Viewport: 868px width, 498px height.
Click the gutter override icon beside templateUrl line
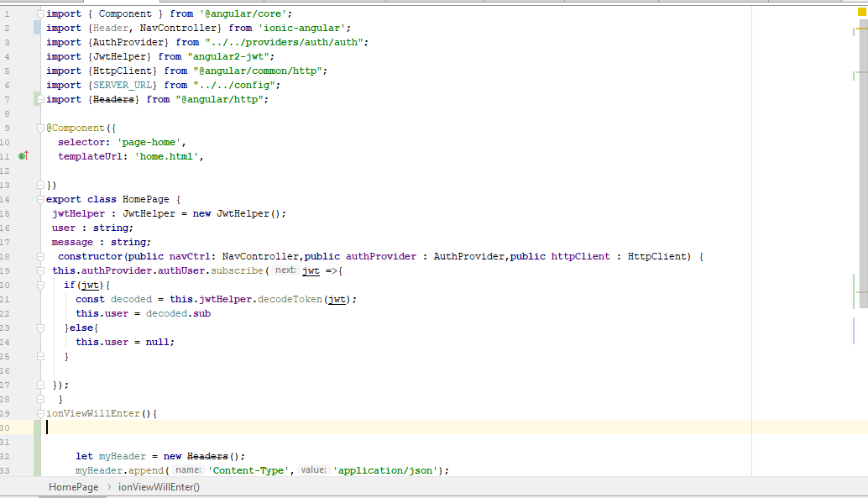(24, 156)
